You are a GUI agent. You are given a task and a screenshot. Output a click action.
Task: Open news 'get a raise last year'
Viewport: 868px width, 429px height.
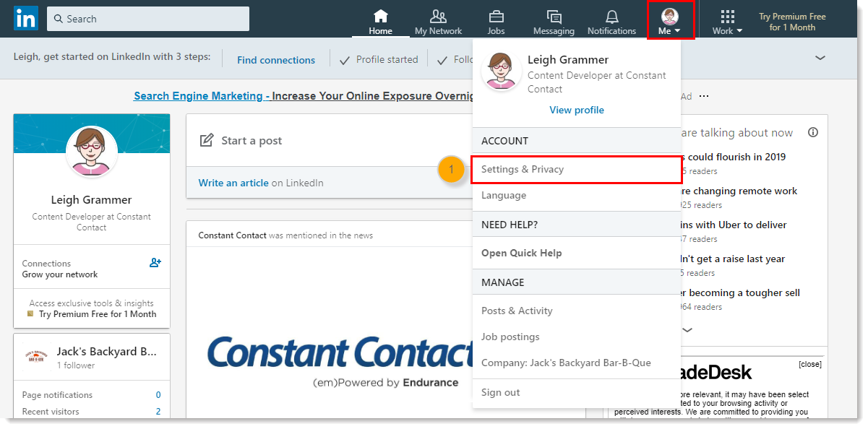[x=733, y=259]
